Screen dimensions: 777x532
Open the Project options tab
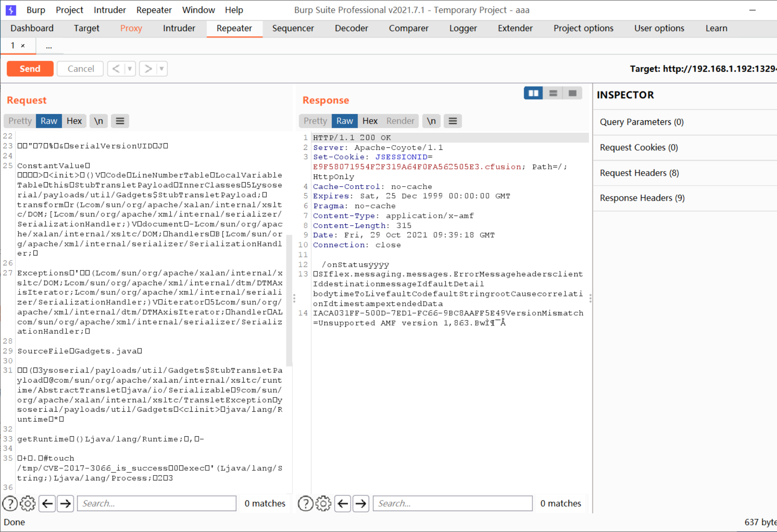coord(584,28)
